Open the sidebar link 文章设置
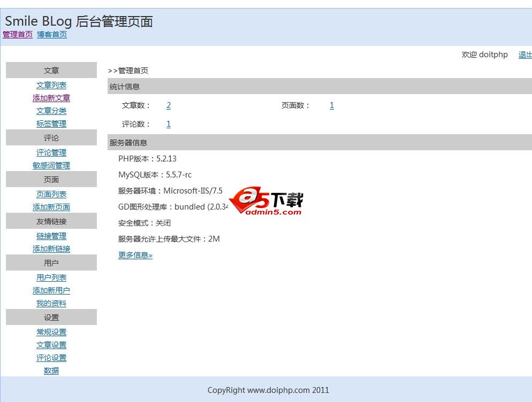This screenshot has width=532, height=402. [x=51, y=345]
